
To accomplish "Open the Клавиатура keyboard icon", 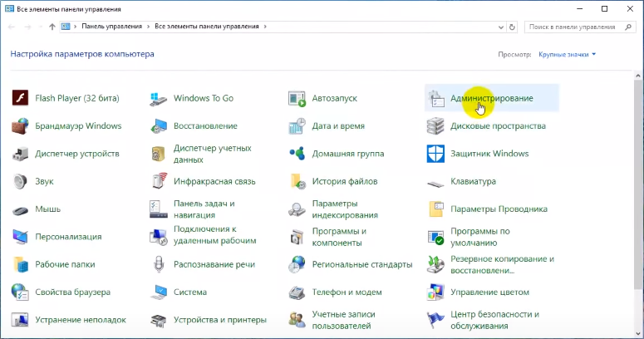I will coord(435,184).
